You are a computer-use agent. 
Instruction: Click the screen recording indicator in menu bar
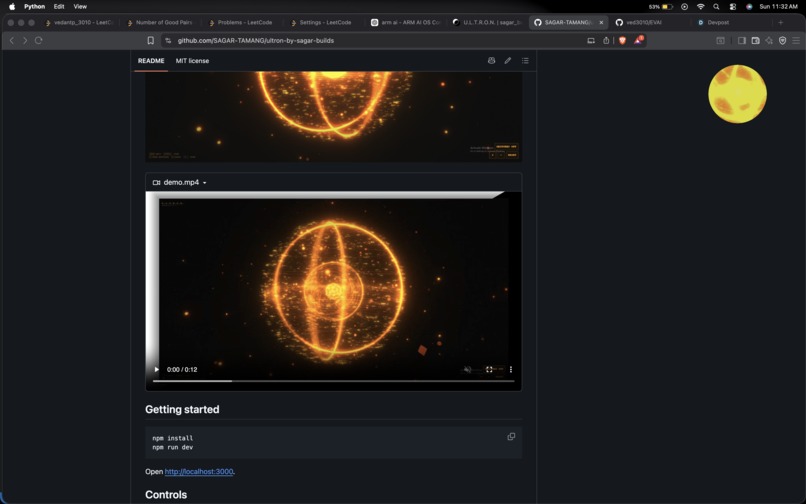pyautogui.click(x=684, y=6)
